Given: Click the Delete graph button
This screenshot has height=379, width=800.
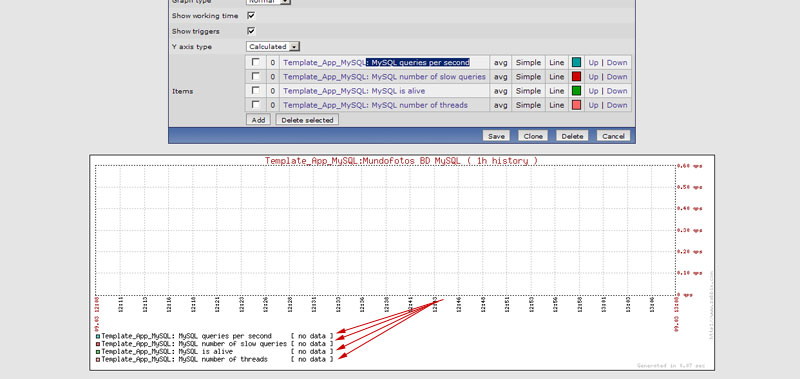Looking at the screenshot, I should click(572, 136).
